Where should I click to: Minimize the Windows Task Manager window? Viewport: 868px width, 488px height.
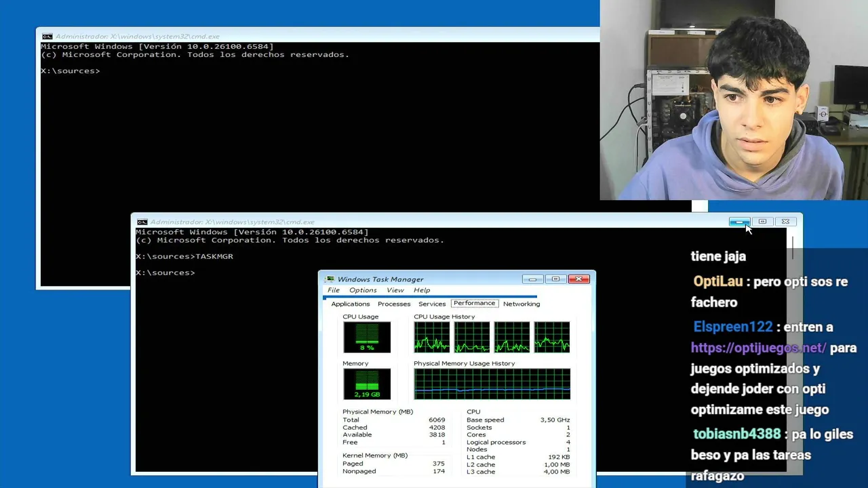(x=532, y=279)
